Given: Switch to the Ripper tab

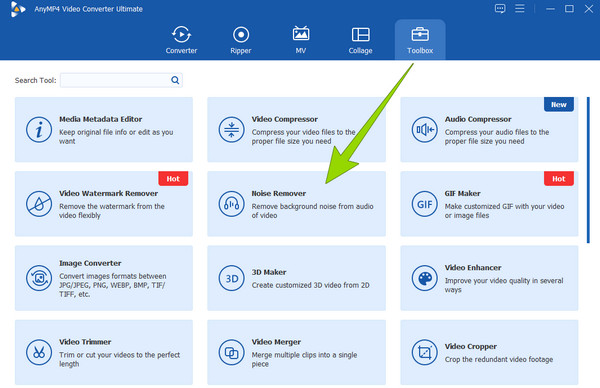Looking at the screenshot, I should 241,40.
